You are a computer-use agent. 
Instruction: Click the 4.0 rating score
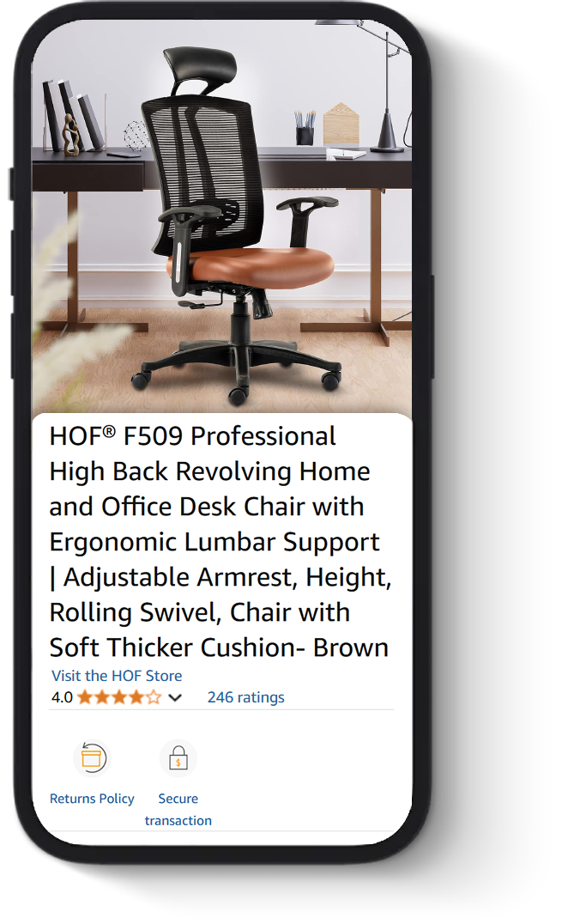(62, 697)
